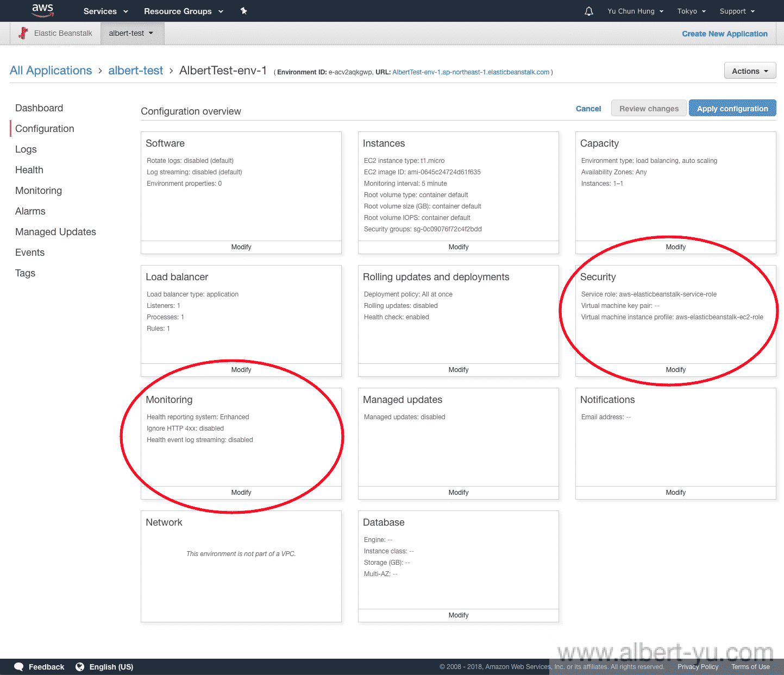784x675 pixels.
Task: Click 'This environment is not part of a VPC' text
Action: 241,554
